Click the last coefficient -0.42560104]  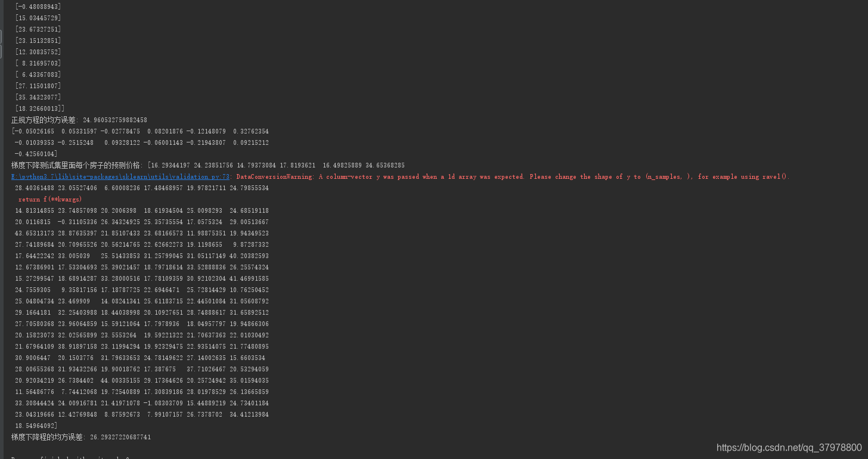click(x=36, y=154)
